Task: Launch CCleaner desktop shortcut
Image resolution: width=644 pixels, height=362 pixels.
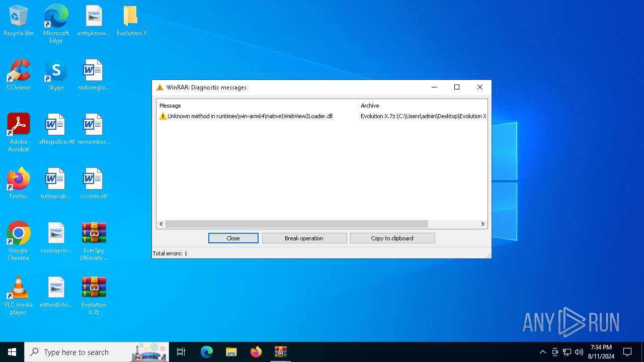Action: click(19, 75)
